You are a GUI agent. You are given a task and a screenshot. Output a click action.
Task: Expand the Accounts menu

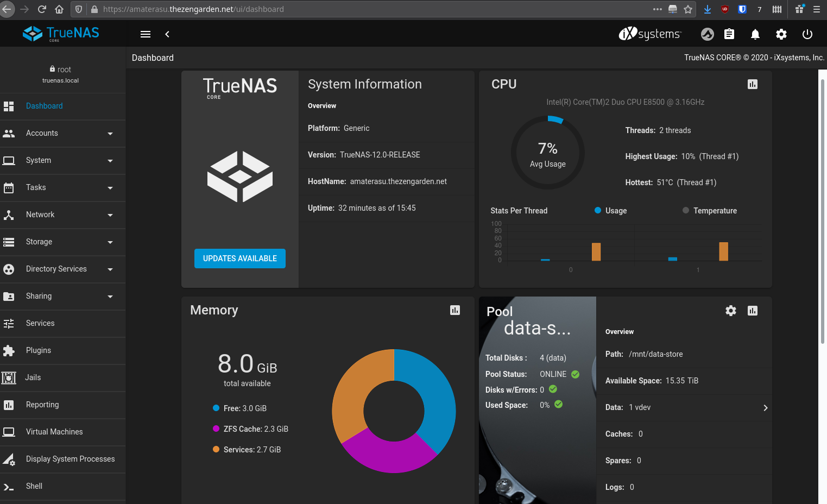63,133
